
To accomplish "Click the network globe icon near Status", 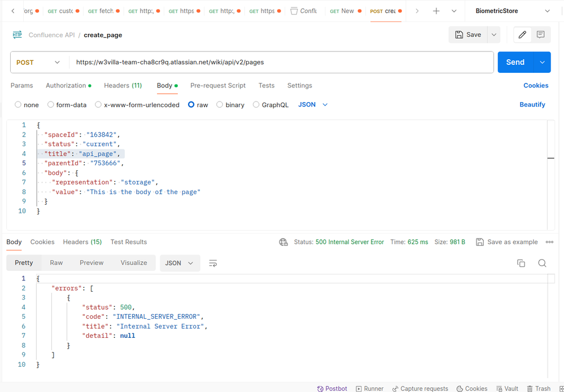I will point(283,242).
